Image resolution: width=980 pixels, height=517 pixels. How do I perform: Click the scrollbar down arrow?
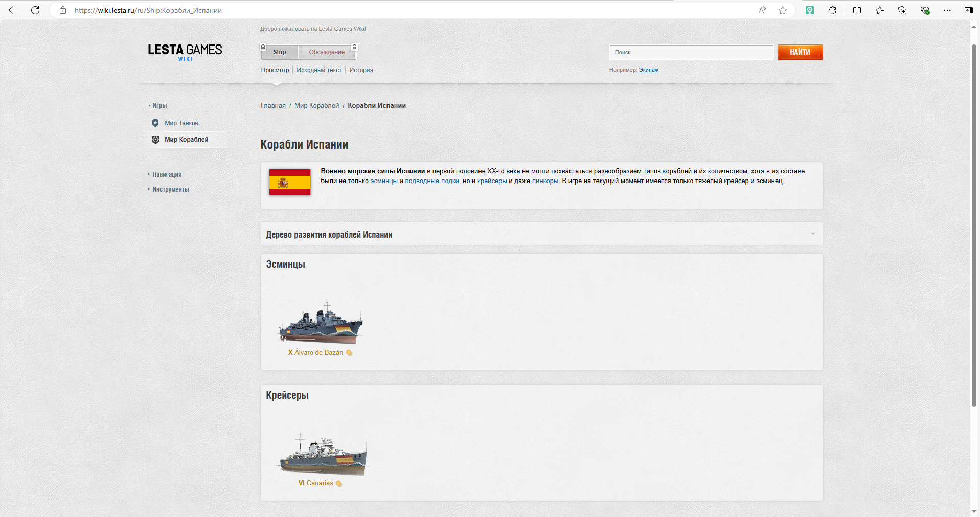(974, 511)
